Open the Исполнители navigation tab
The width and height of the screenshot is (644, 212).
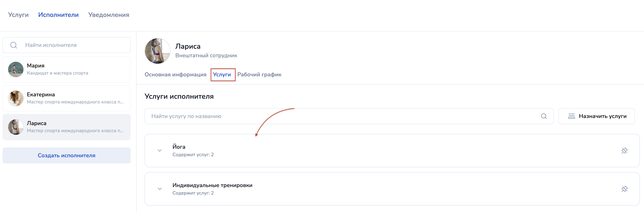pos(58,15)
